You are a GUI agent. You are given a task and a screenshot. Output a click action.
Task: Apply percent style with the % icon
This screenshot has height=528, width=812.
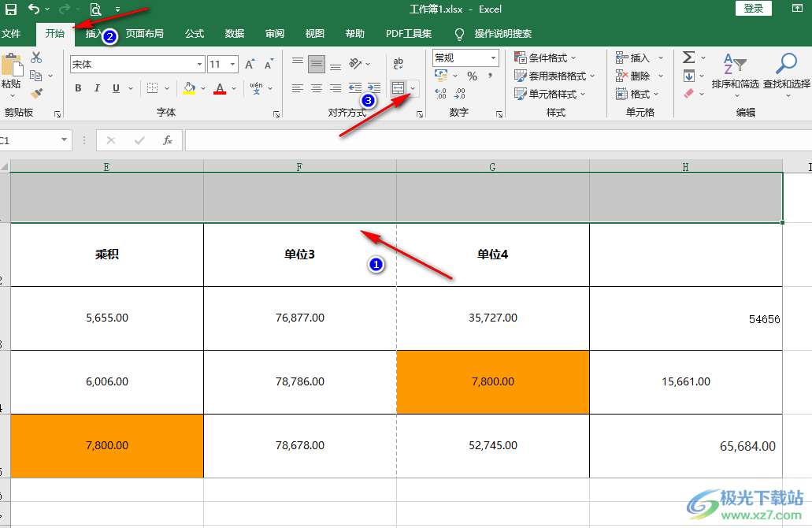click(x=472, y=76)
